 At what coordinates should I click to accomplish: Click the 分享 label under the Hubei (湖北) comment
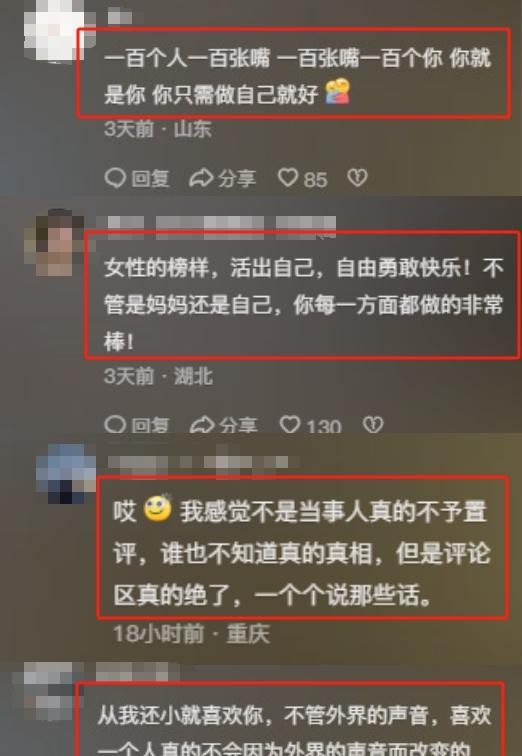[238, 425]
